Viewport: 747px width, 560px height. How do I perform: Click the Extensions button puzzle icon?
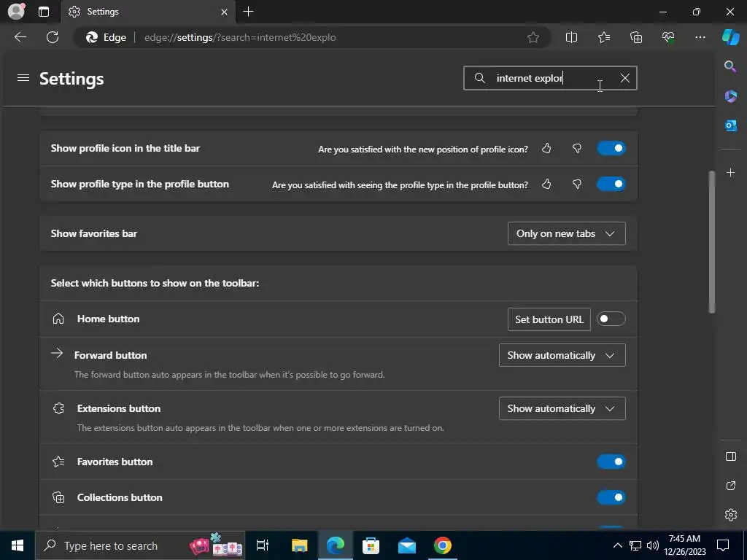point(58,408)
